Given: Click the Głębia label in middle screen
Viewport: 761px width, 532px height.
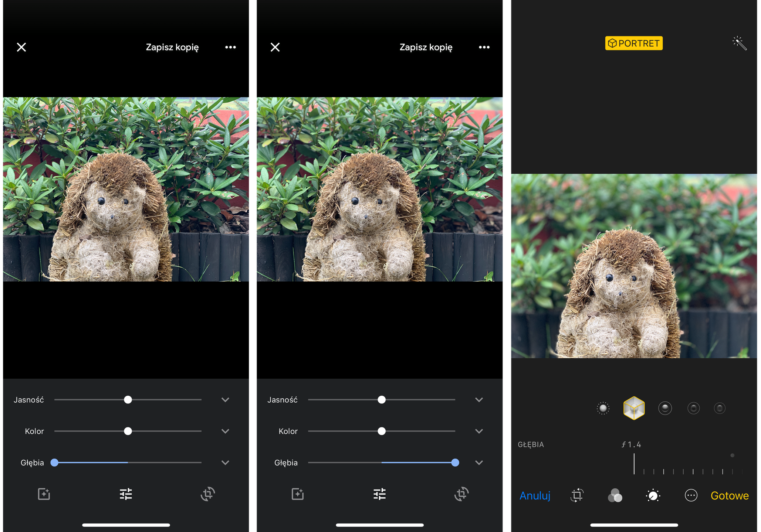Looking at the screenshot, I should pos(286,463).
